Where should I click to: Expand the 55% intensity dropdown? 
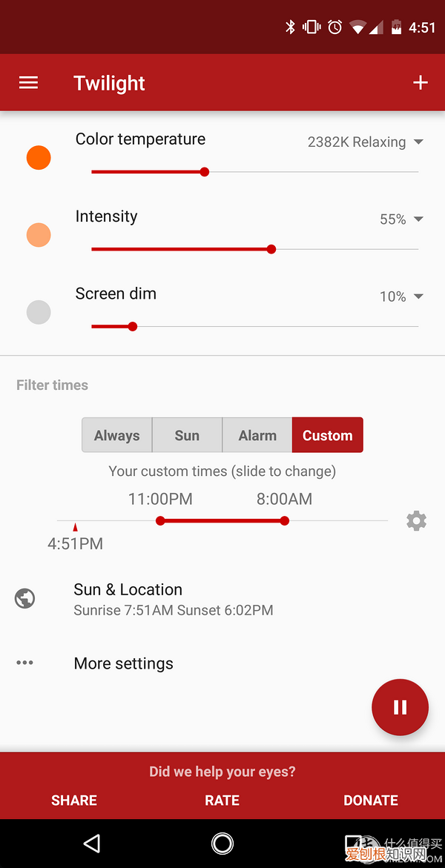[x=401, y=219]
